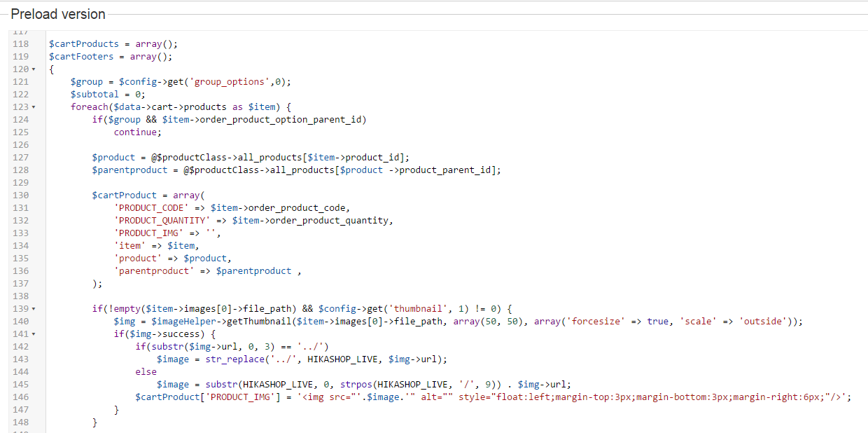Fold the foreach loop at line 123
This screenshot has height=433, width=868.
click(33, 107)
